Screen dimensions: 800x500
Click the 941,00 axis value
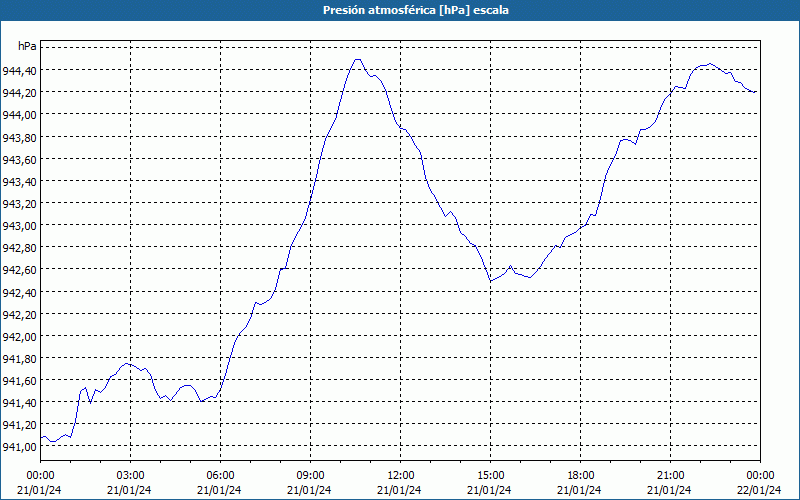point(19,447)
